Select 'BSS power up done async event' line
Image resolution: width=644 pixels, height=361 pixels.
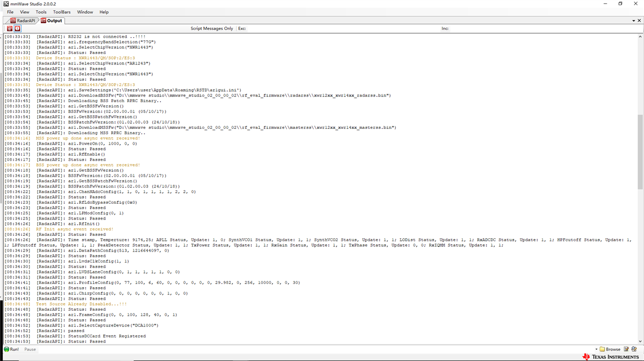coord(72,165)
